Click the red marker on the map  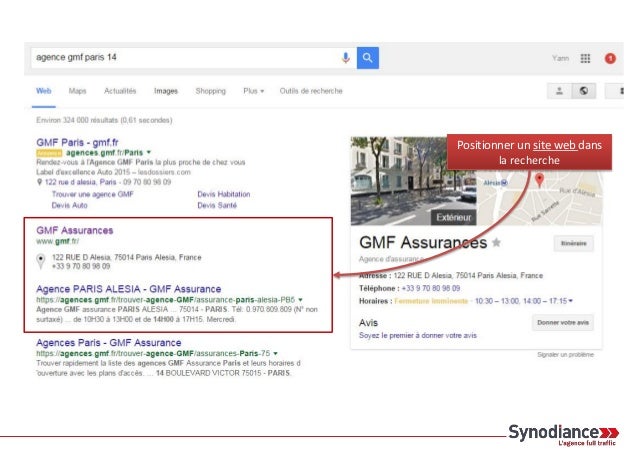click(540, 179)
